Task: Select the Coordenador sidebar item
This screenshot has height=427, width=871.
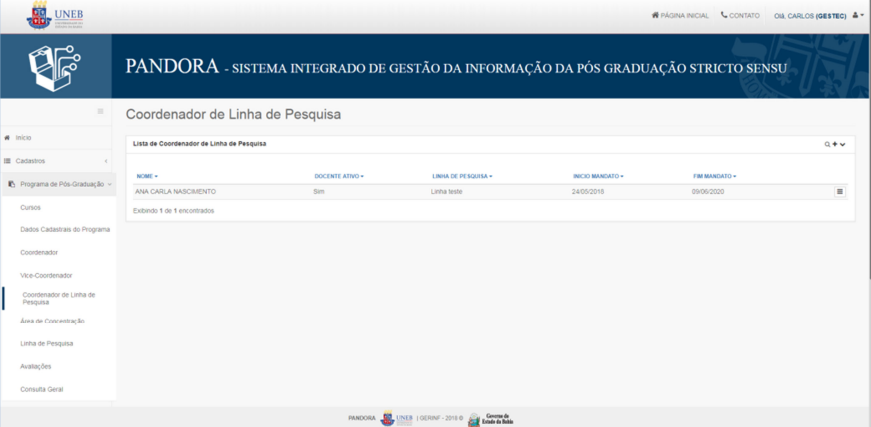Action: click(x=39, y=253)
